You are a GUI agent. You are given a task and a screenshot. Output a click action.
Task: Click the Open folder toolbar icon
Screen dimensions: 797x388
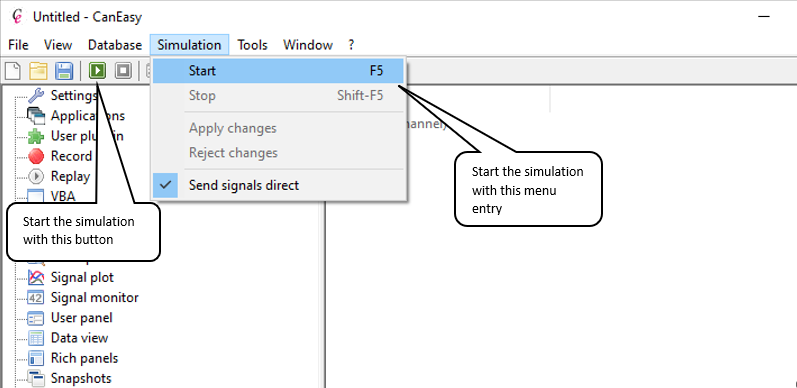coord(38,71)
